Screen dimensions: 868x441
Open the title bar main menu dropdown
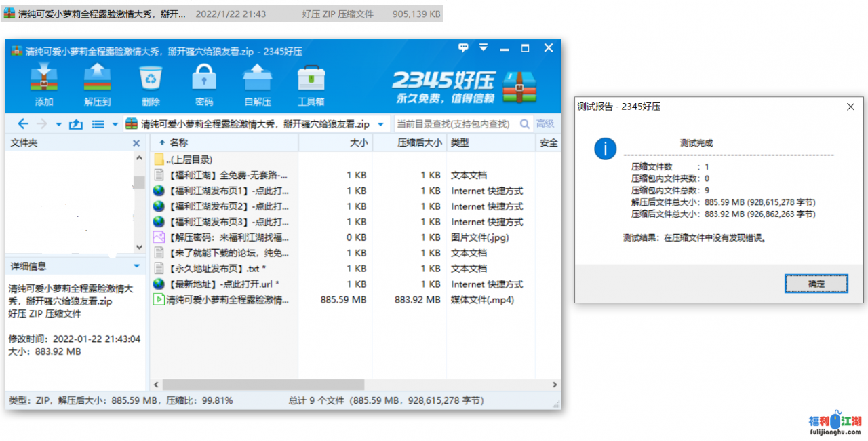483,49
